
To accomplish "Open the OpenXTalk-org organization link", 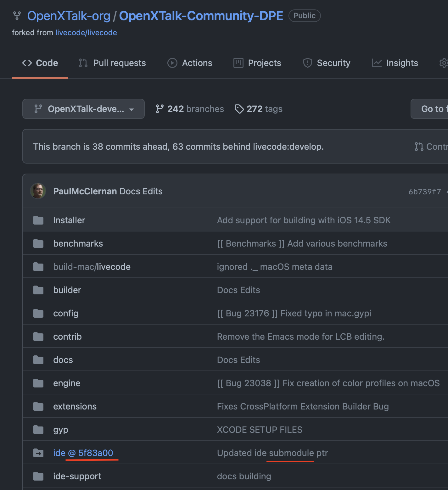I will point(69,16).
